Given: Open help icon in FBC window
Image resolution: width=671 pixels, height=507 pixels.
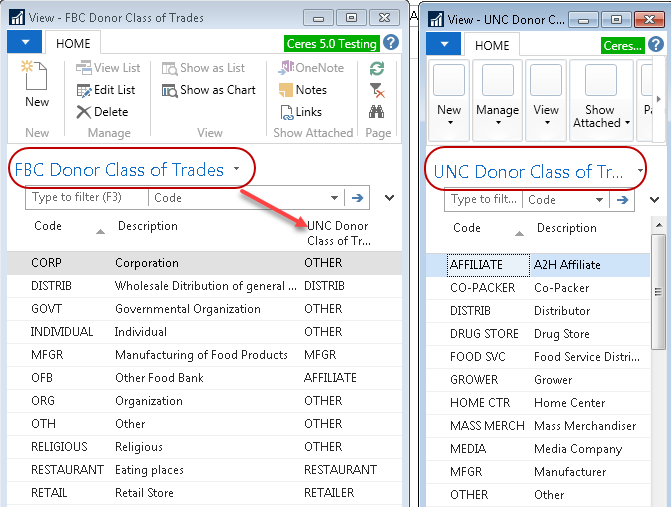Looking at the screenshot, I should [x=391, y=42].
